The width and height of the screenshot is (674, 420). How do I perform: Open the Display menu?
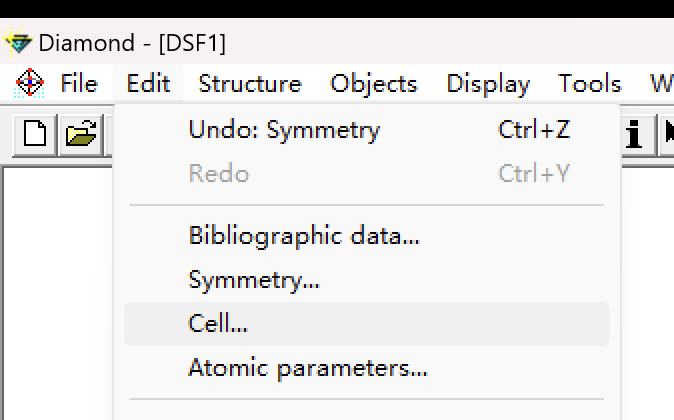(x=488, y=83)
